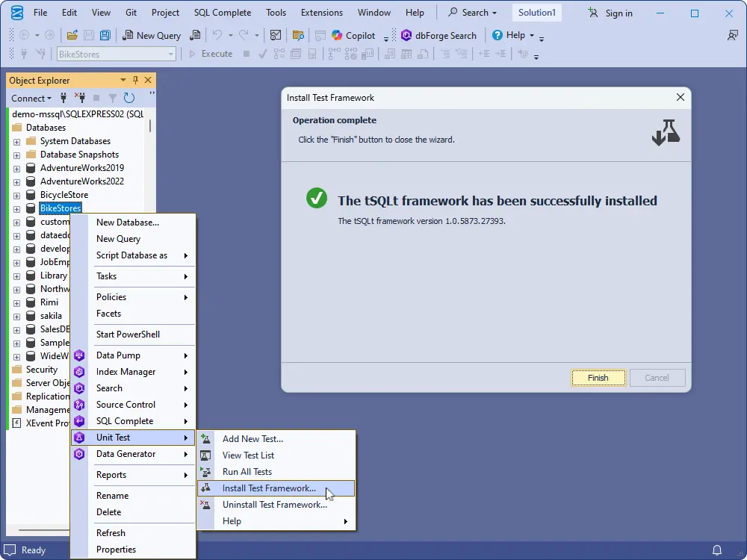The height and width of the screenshot is (560, 747).
Task: Click Disconnect plug icon in Object Explorer toolbar
Action: (x=80, y=98)
